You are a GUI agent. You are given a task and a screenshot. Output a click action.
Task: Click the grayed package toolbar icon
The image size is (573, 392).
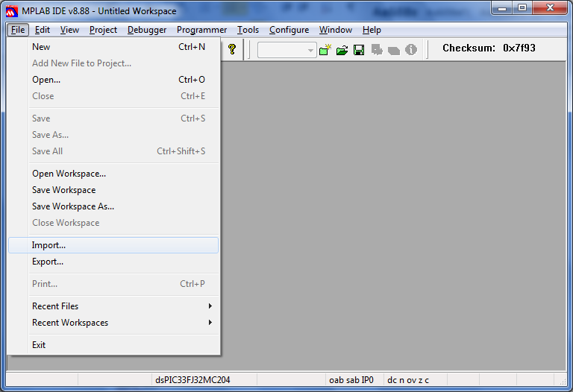[394, 51]
